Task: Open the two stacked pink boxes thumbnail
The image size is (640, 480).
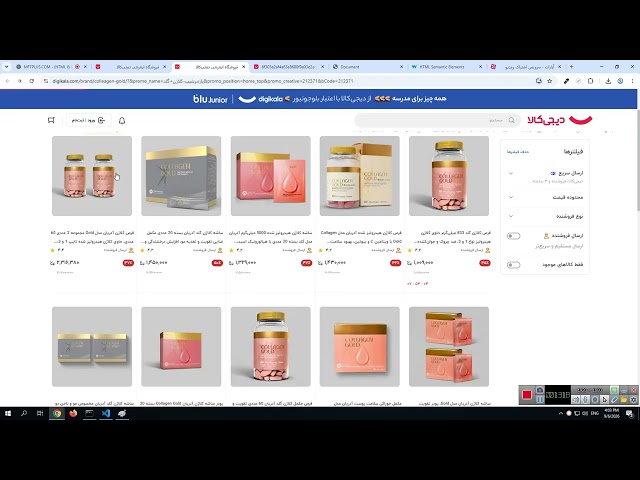Action: [x=449, y=347]
